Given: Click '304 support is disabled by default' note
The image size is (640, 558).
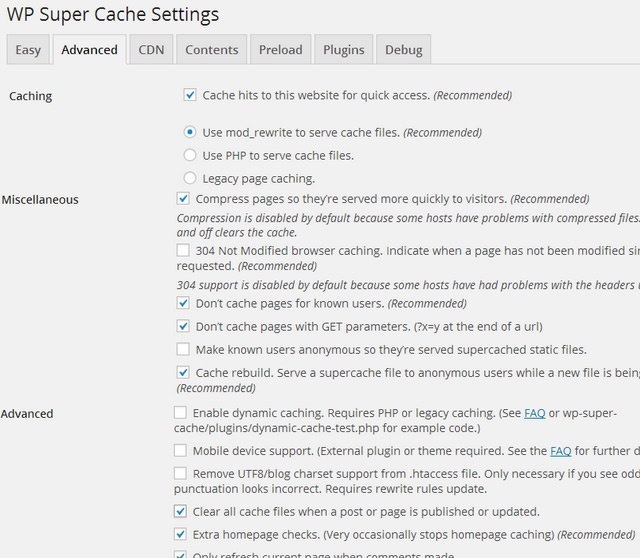Looking at the screenshot, I should 408,285.
